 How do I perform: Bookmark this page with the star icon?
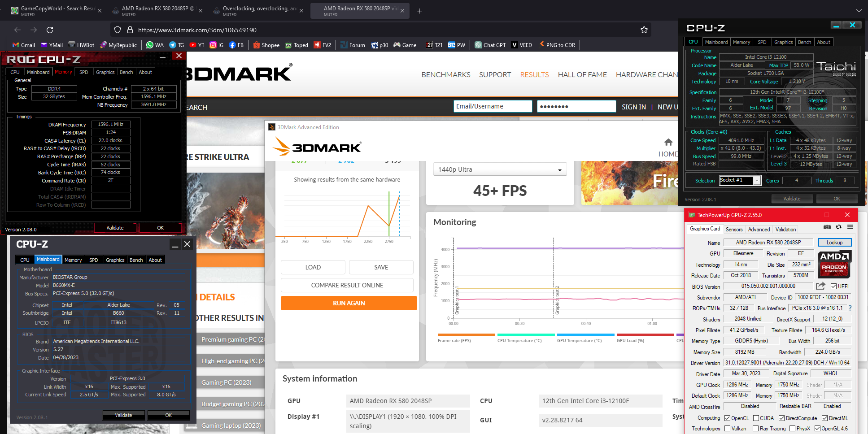click(x=644, y=30)
